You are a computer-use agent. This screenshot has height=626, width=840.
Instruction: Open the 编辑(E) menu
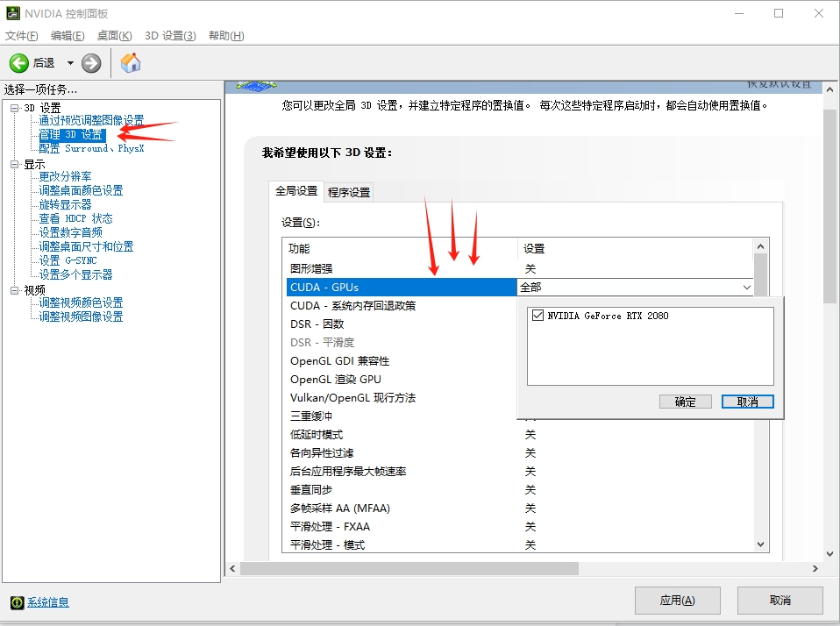(x=68, y=35)
